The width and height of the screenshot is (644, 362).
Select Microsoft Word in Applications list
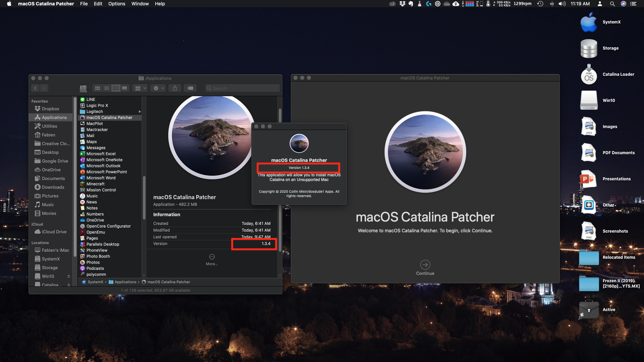tap(110, 178)
